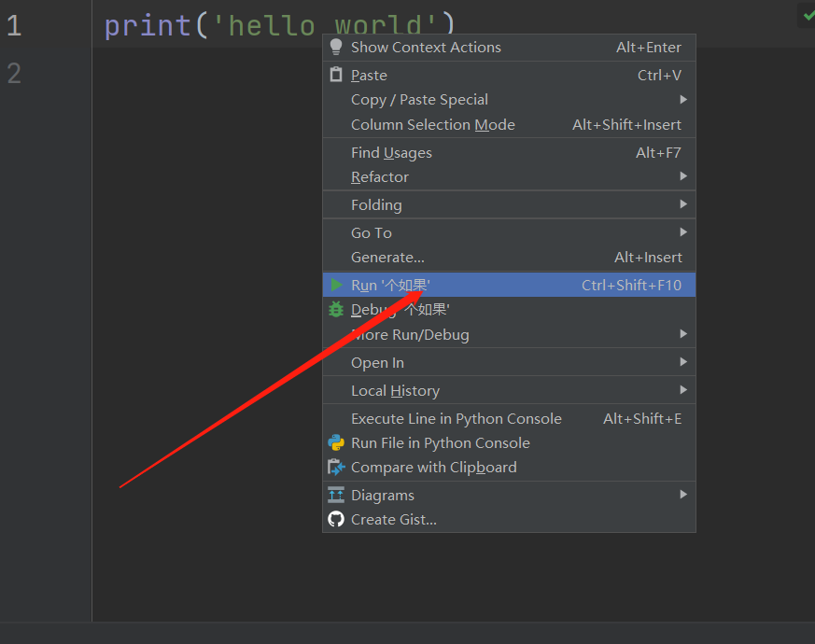Click the Compare with Clipboard icon
This screenshot has height=644, width=815.
tap(336, 468)
